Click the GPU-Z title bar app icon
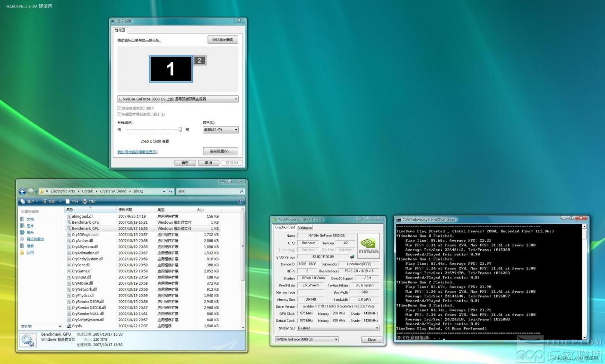 [275, 219]
